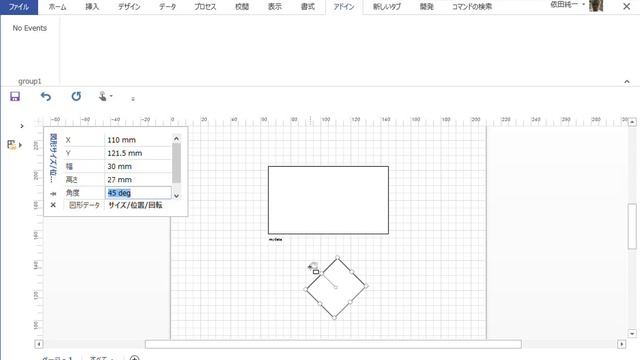Click the group1 ribbon group label
This screenshot has width=640, height=360.
[30, 82]
